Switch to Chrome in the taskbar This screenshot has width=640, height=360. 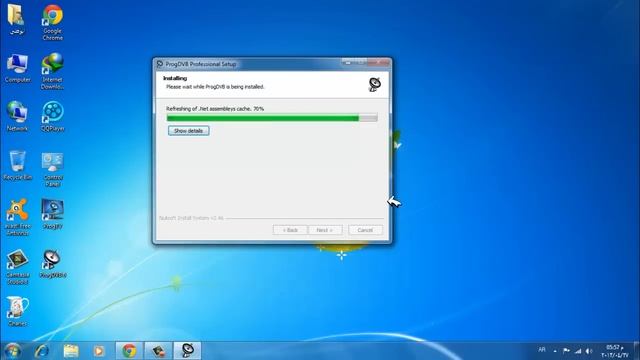(x=129, y=351)
